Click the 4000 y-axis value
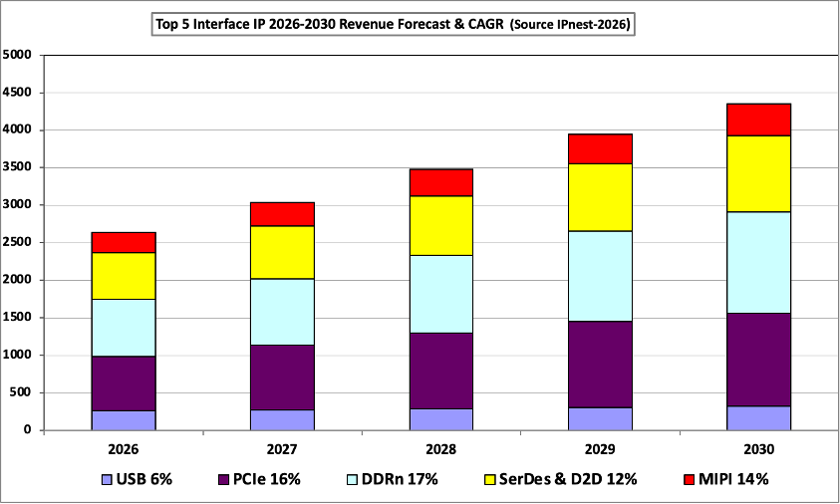The image size is (840, 504). click(x=17, y=129)
